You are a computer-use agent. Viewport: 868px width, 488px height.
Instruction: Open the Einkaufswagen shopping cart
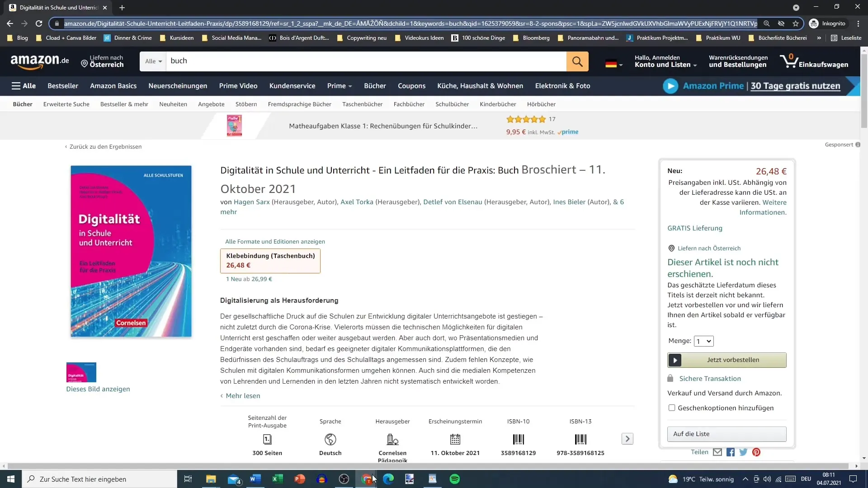(x=814, y=61)
